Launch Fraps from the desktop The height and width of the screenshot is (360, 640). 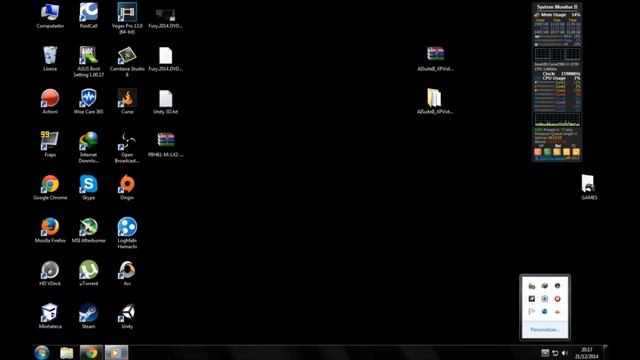click(x=50, y=144)
